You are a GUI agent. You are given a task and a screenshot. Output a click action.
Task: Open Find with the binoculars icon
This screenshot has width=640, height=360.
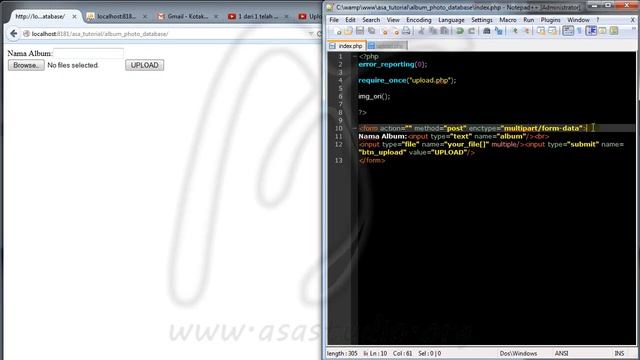487,31
